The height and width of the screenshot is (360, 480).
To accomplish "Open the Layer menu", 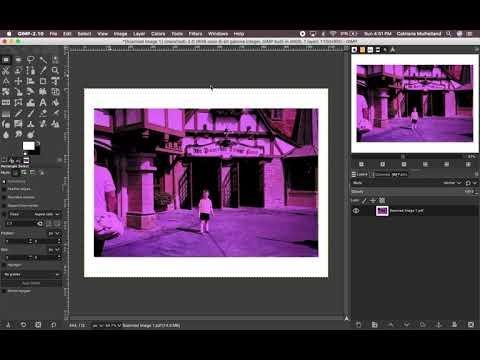I will [139, 34].
